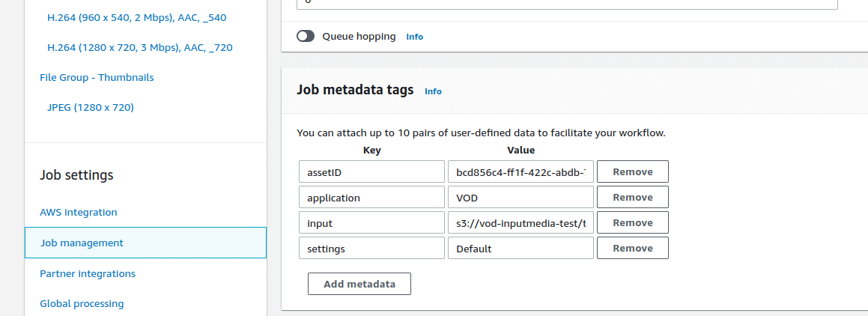This screenshot has width=868, height=316.
Task: Open Info link next to Queue hopping
Action: (x=414, y=37)
